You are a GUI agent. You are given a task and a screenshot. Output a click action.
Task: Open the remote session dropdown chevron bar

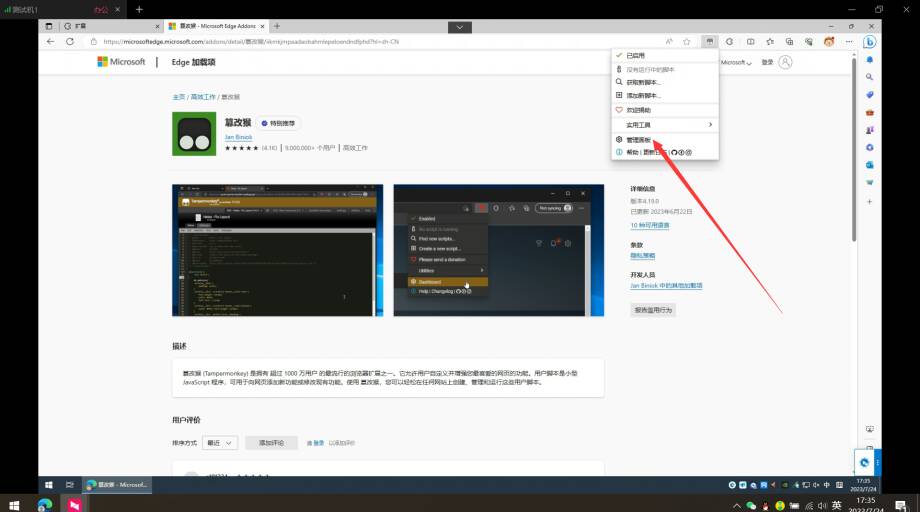click(x=459, y=27)
